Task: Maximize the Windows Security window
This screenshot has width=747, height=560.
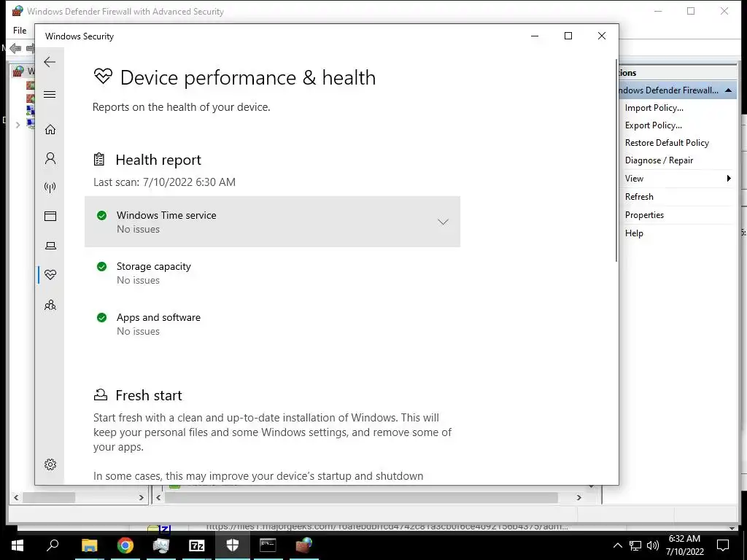Action: tap(568, 36)
